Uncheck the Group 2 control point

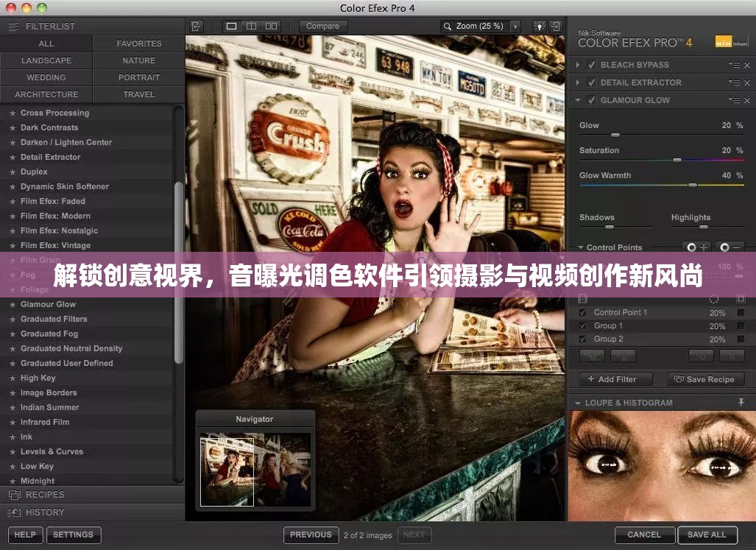(583, 339)
